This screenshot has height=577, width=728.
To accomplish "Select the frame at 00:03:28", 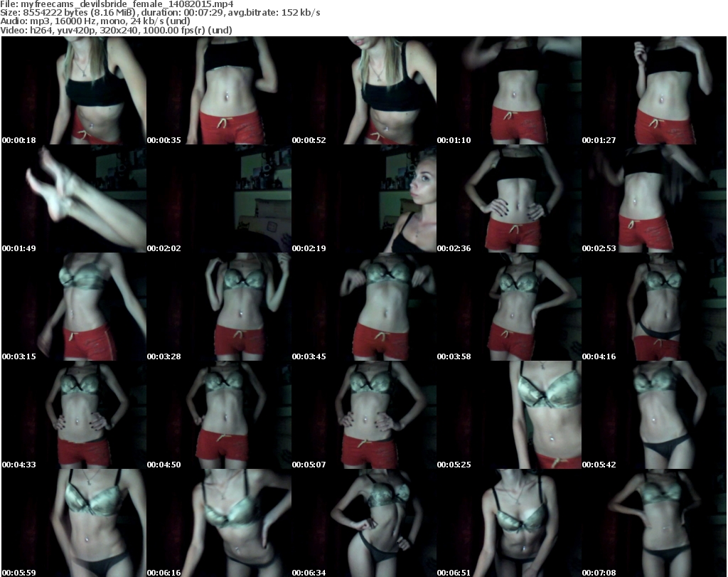I will [x=219, y=307].
